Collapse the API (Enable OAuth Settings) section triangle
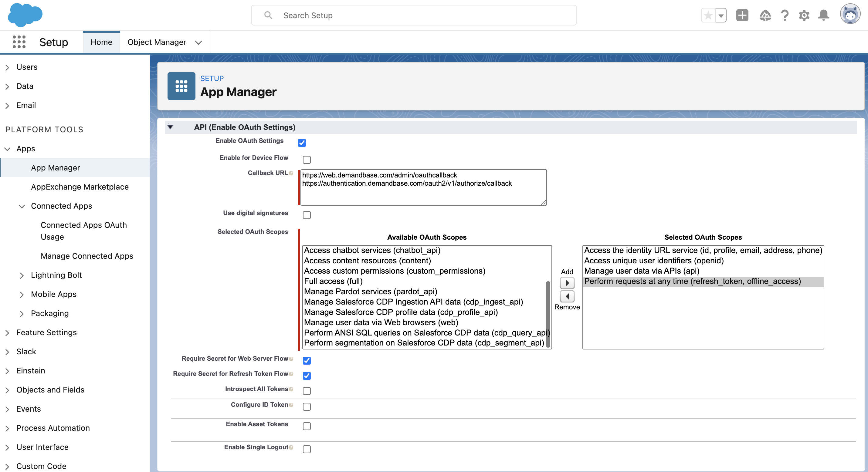This screenshot has width=868, height=472. coord(171,127)
